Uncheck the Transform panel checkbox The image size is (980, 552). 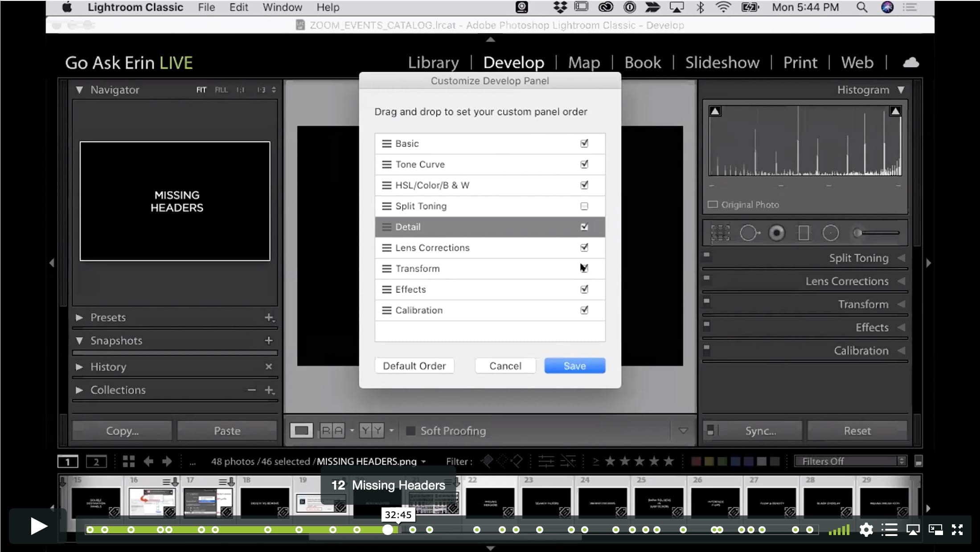584,268
